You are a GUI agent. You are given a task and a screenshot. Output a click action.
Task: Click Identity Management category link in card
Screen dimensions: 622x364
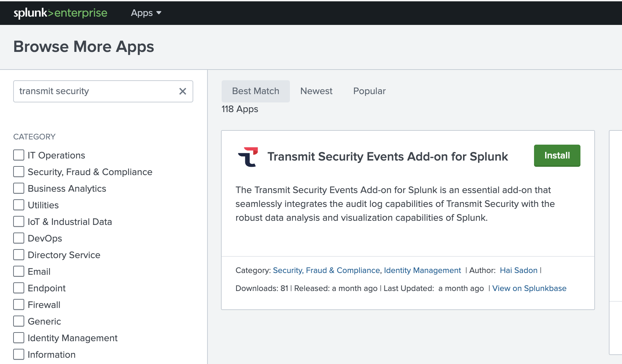tap(422, 270)
